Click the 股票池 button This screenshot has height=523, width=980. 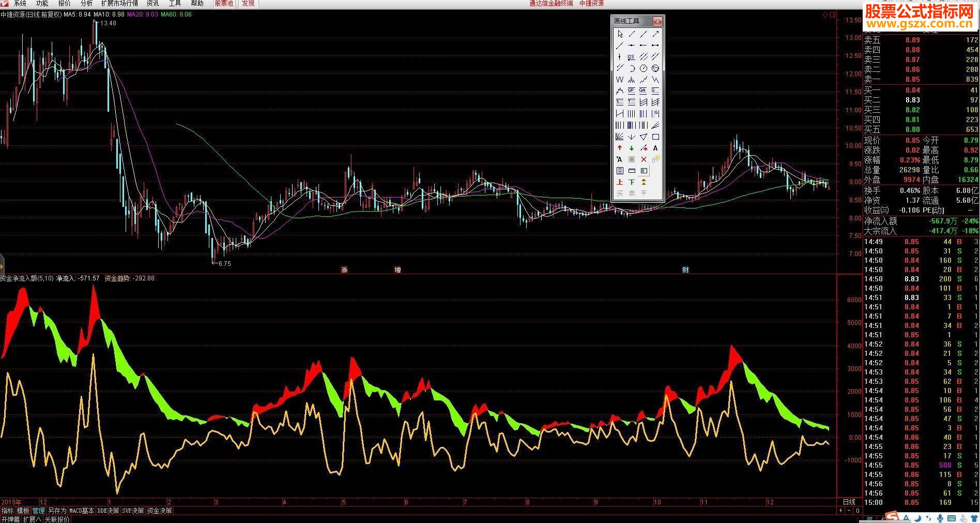(x=224, y=4)
